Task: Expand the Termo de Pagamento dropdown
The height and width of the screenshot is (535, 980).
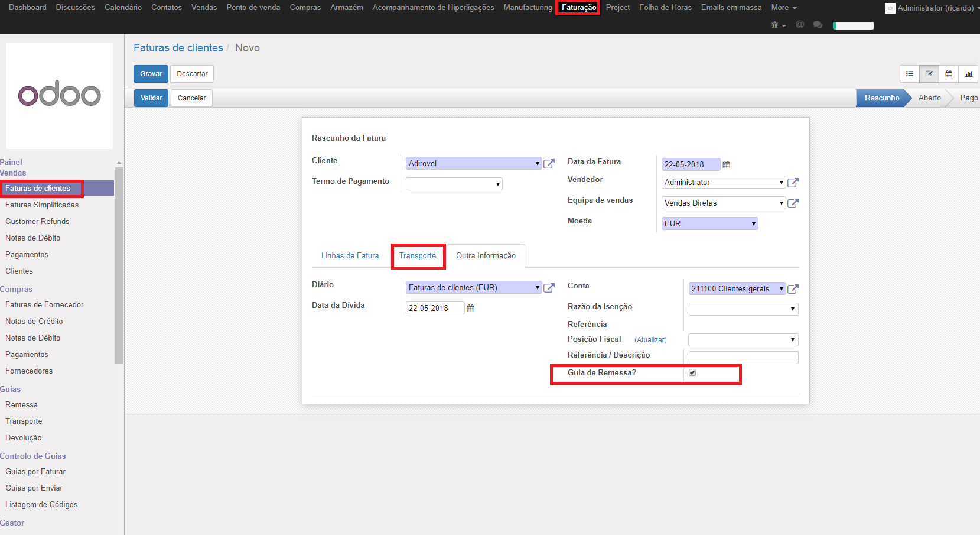Action: coord(454,184)
